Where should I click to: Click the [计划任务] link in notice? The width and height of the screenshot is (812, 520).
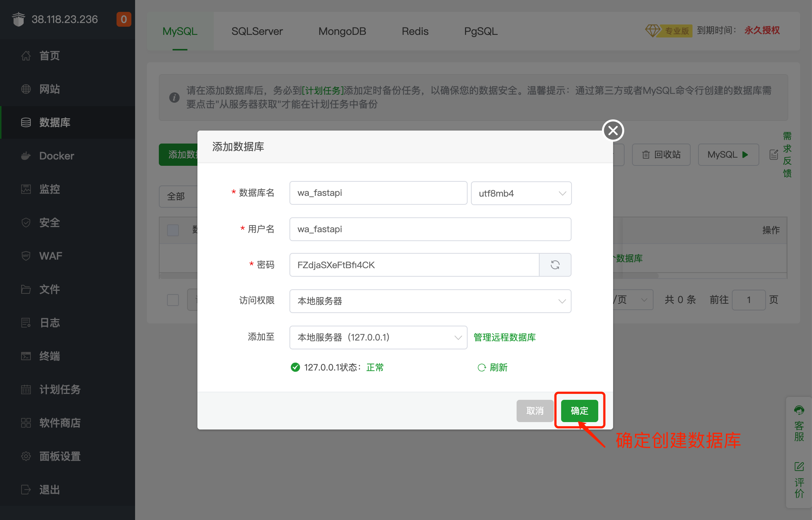click(x=323, y=90)
